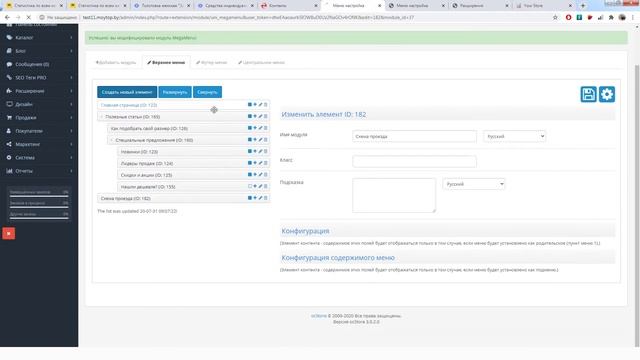Open 'SEO Теги PRO' sidebar item
This screenshot has width=640, height=360.
click(39, 78)
